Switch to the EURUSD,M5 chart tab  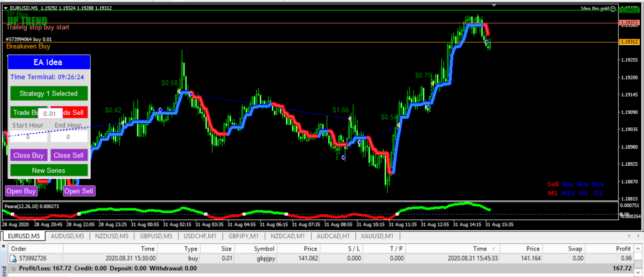24,236
